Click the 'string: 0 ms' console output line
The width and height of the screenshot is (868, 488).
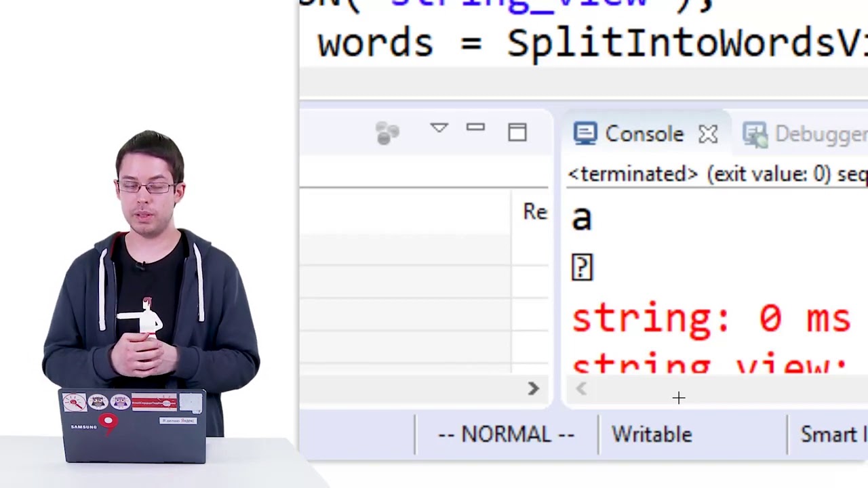tap(711, 319)
